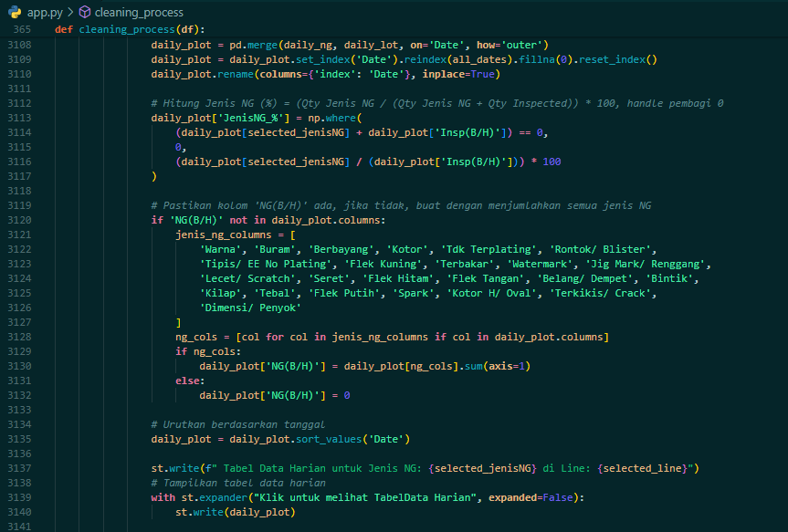
Task: Click the string 'Tdk Terplating'
Action: (489, 249)
